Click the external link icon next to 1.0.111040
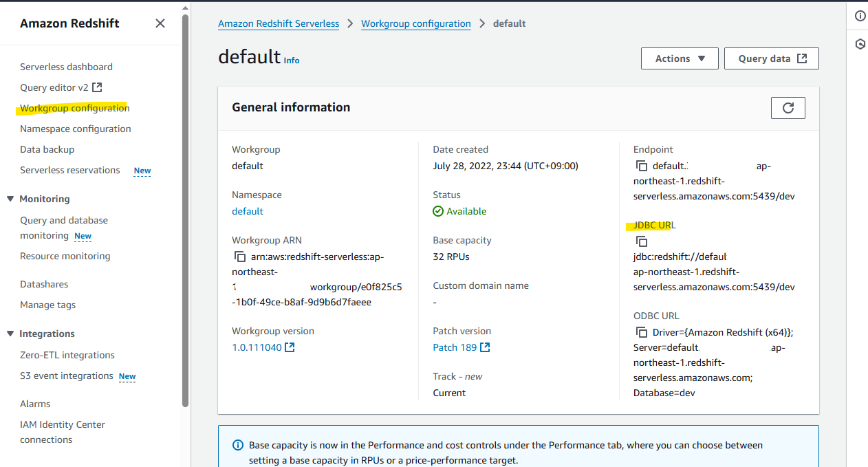 coord(290,347)
